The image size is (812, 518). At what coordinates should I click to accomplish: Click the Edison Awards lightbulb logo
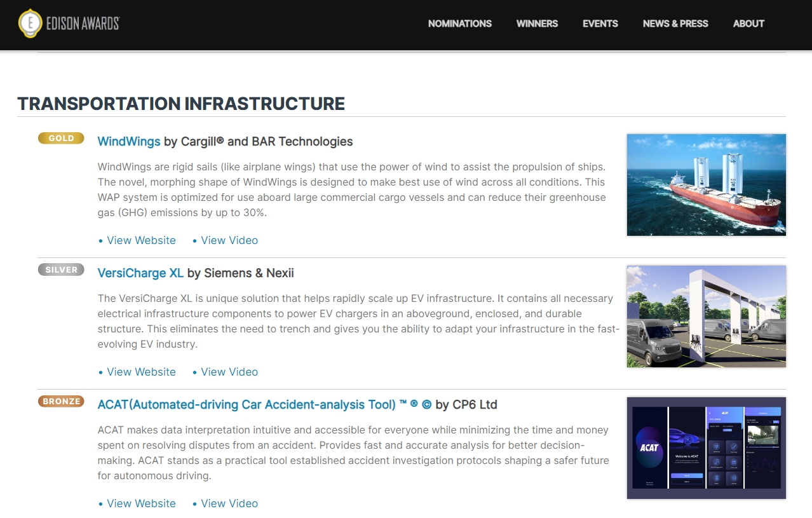click(30, 24)
